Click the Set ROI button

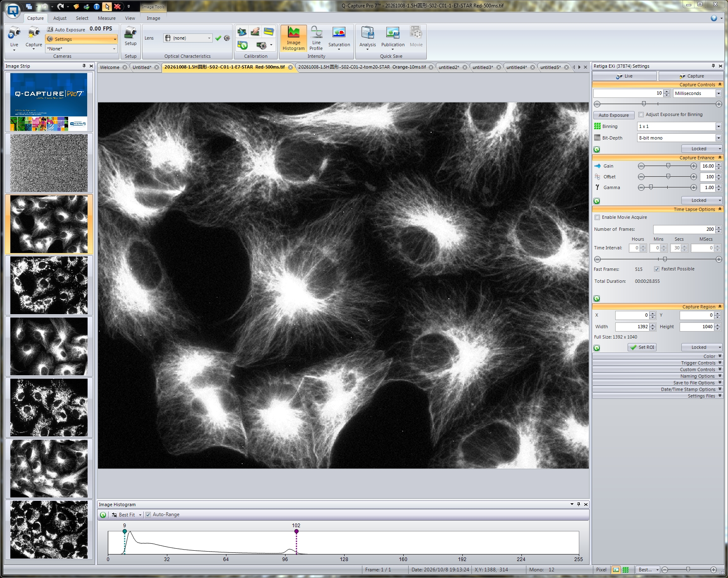tap(642, 348)
